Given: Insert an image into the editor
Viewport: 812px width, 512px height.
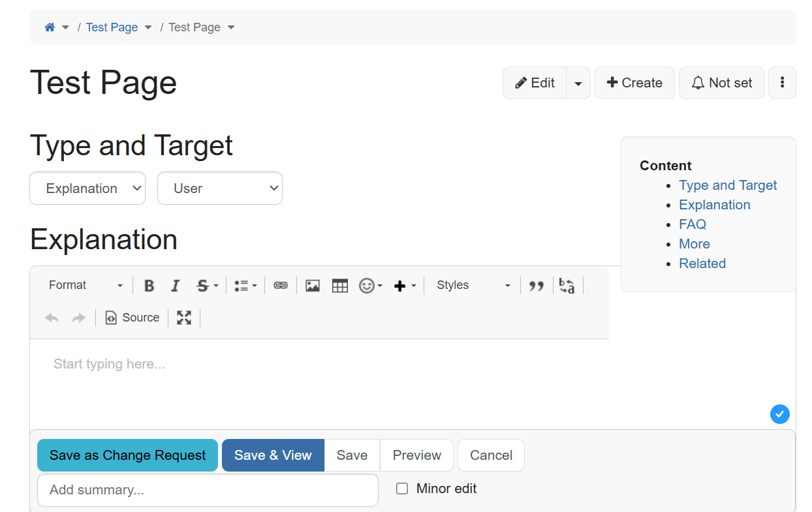Looking at the screenshot, I should 313,286.
